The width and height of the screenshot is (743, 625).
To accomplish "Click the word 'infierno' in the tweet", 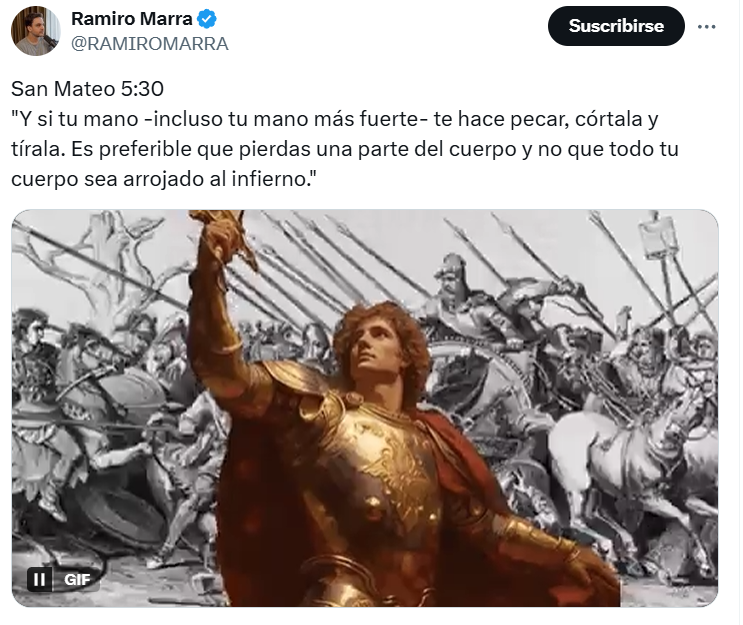I will [268, 179].
